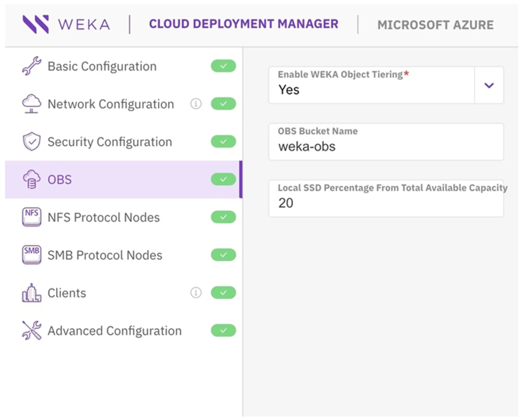Click the Basic Configuration wrench icon
522x420 pixels.
coord(31,66)
